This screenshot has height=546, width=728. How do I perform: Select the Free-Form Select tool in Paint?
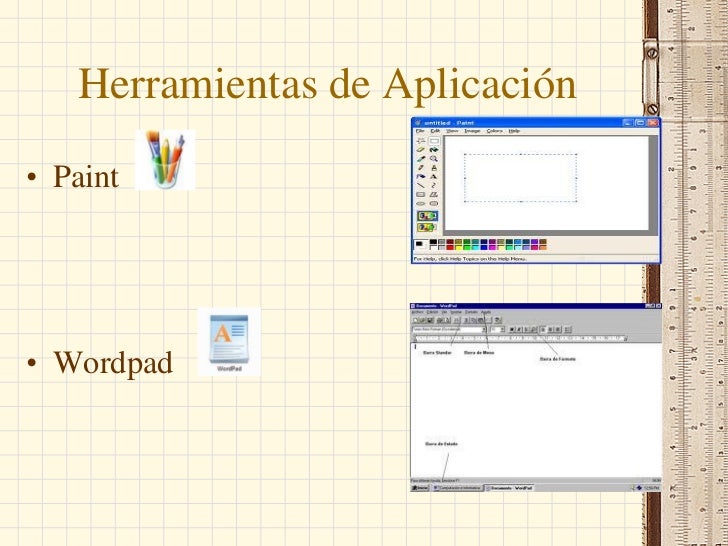[x=421, y=141]
